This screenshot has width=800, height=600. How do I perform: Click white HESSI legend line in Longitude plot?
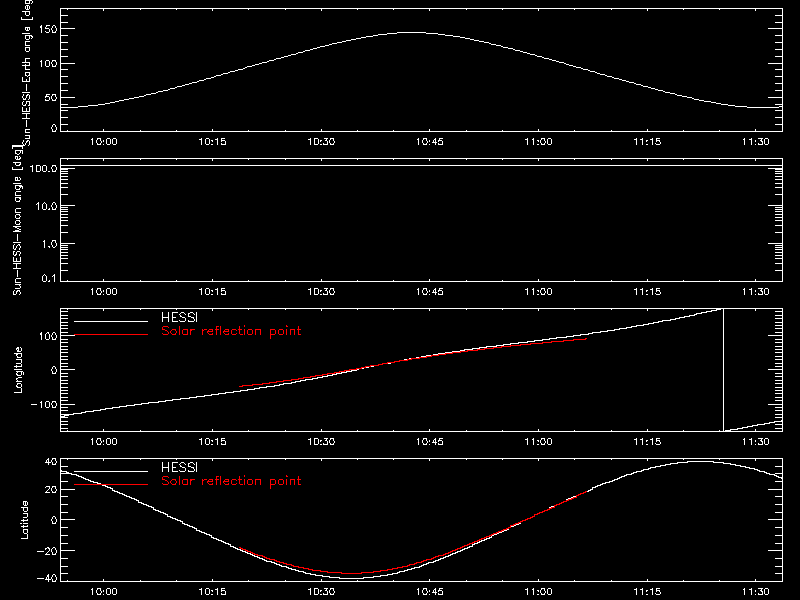(111, 321)
